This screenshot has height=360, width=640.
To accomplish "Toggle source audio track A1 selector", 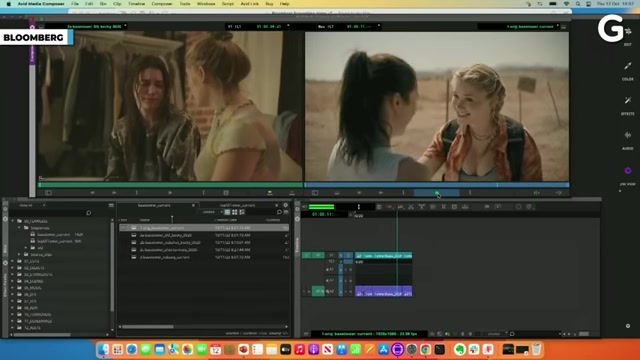I will tap(318, 291).
